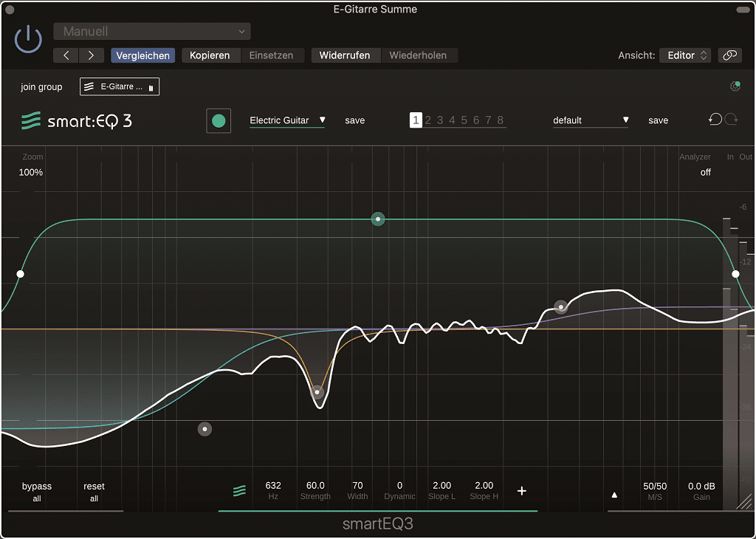Click the resize grip corner icon
The width and height of the screenshot is (756, 539).
[744, 501]
